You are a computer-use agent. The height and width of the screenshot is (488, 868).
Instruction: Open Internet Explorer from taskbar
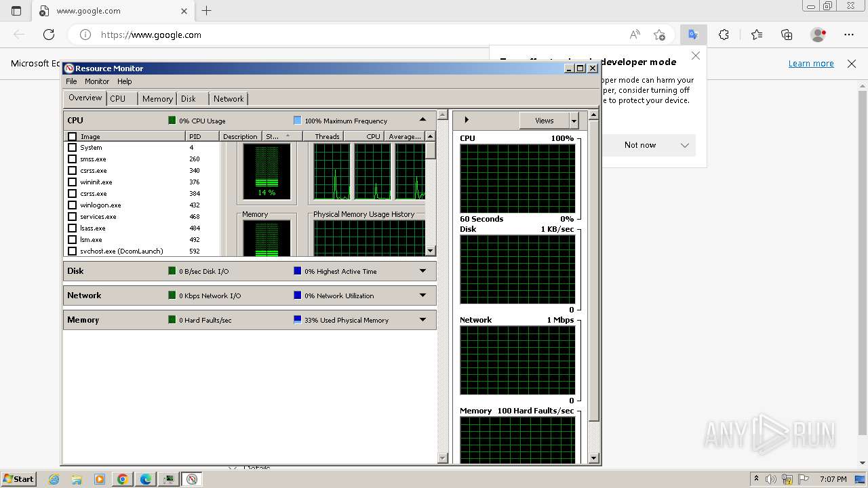(x=54, y=479)
